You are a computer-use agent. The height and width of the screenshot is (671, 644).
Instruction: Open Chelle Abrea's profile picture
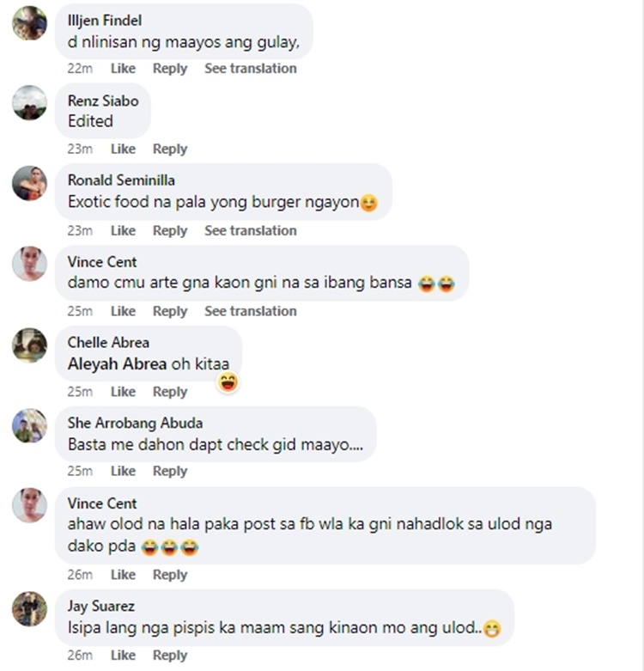pyautogui.click(x=29, y=345)
